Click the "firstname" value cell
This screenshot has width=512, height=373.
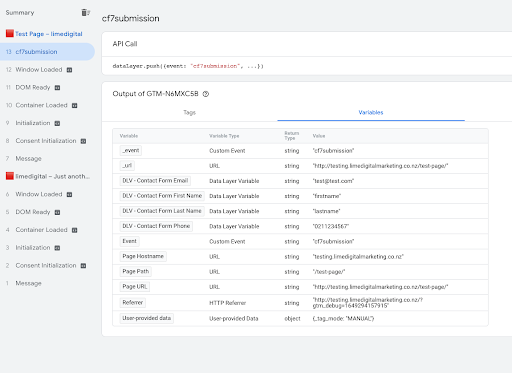click(327, 196)
